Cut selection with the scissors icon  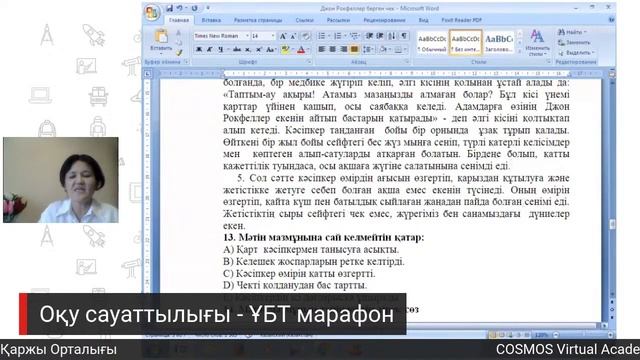tap(178, 33)
